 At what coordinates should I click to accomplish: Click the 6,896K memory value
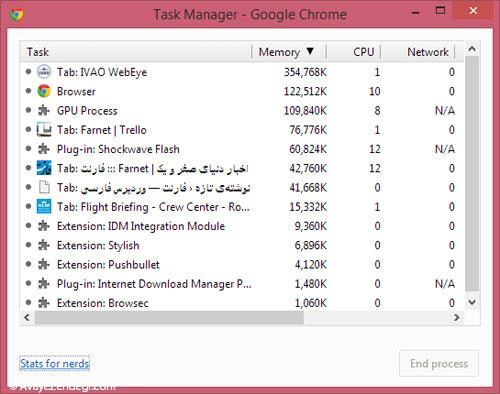[311, 246]
